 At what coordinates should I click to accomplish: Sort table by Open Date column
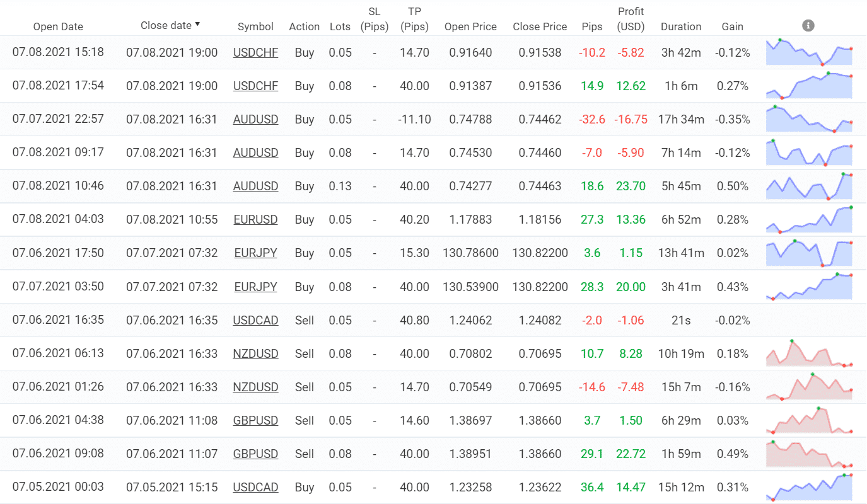58,26
